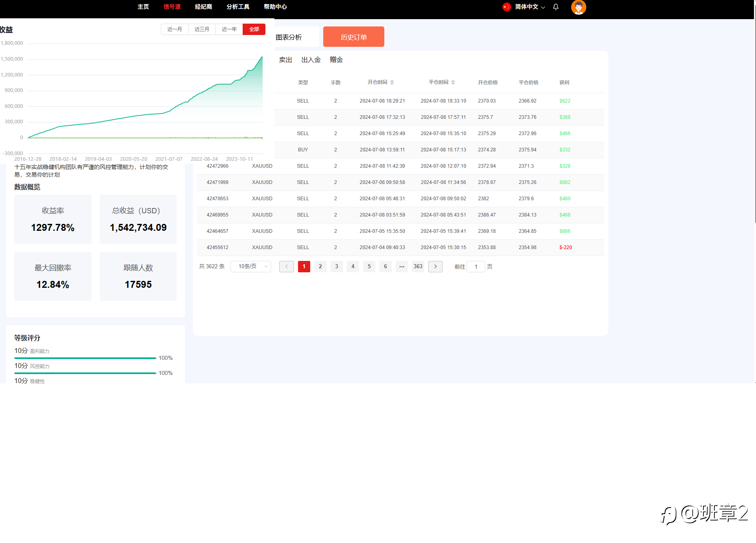
Task: Open the 信号源 menu item
Action: [172, 7]
